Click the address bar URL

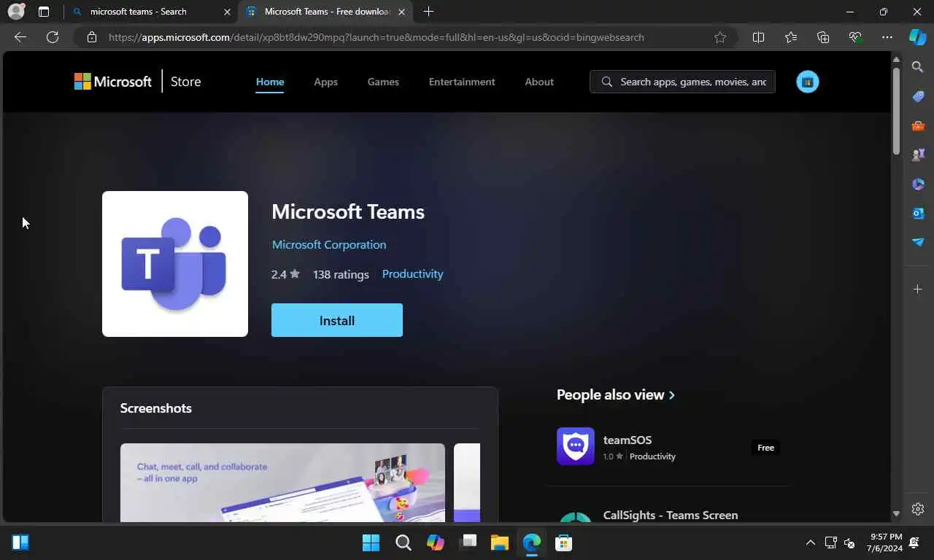[x=377, y=37]
